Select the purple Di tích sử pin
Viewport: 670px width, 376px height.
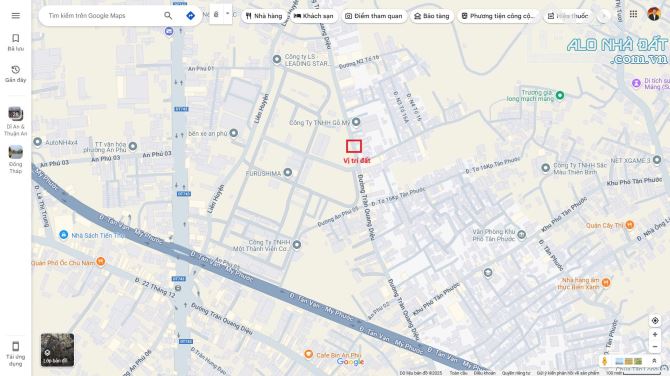(637, 83)
